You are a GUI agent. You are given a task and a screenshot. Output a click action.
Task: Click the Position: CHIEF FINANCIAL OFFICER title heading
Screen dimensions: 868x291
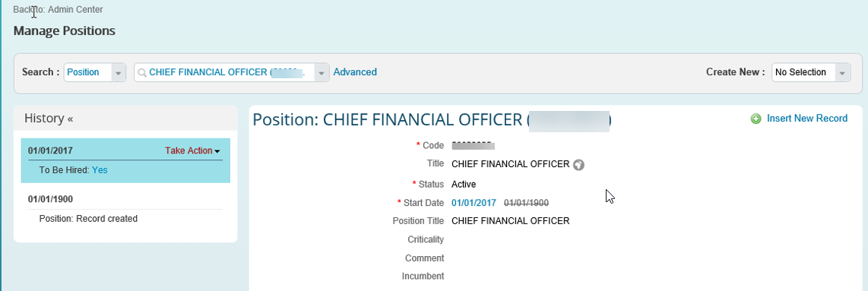[x=432, y=120]
